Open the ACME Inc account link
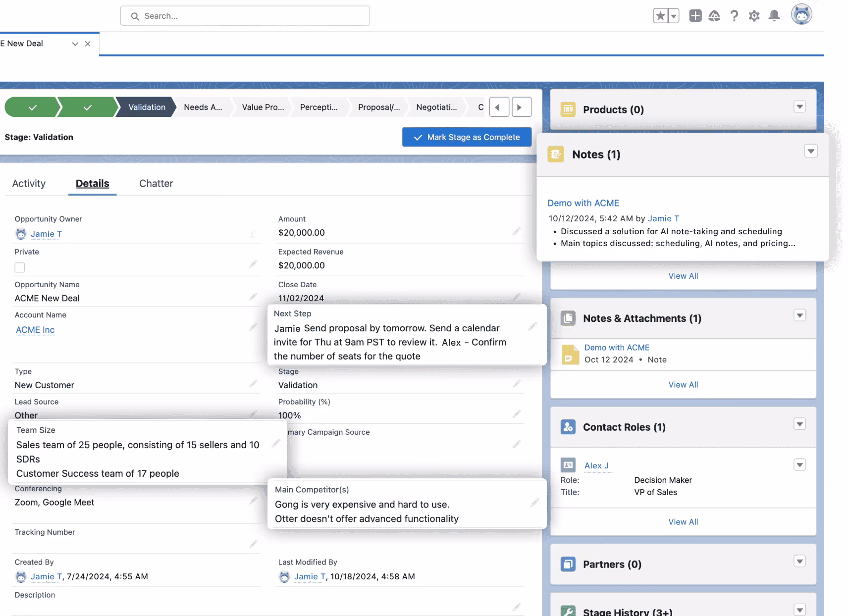Image resolution: width=848 pixels, height=616 pixels. click(35, 330)
